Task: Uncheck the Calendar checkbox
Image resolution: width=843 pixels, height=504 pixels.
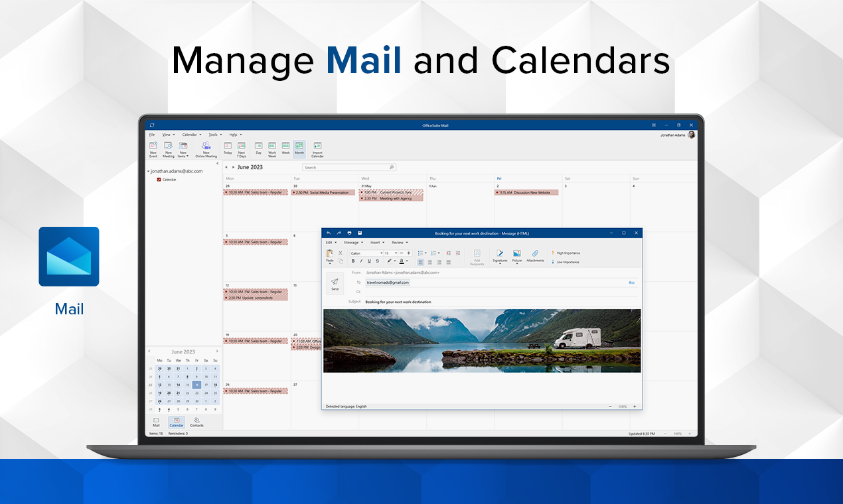Action: (x=159, y=179)
